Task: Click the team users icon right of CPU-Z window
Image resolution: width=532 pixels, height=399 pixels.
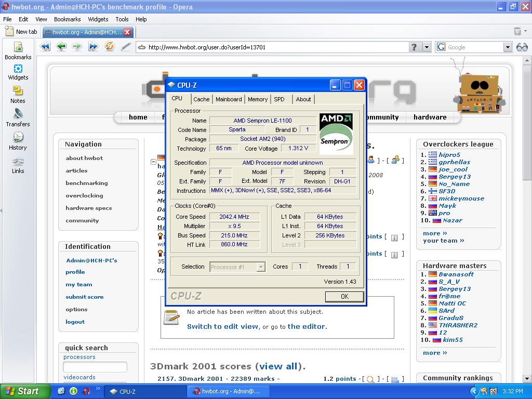Action: [395, 159]
